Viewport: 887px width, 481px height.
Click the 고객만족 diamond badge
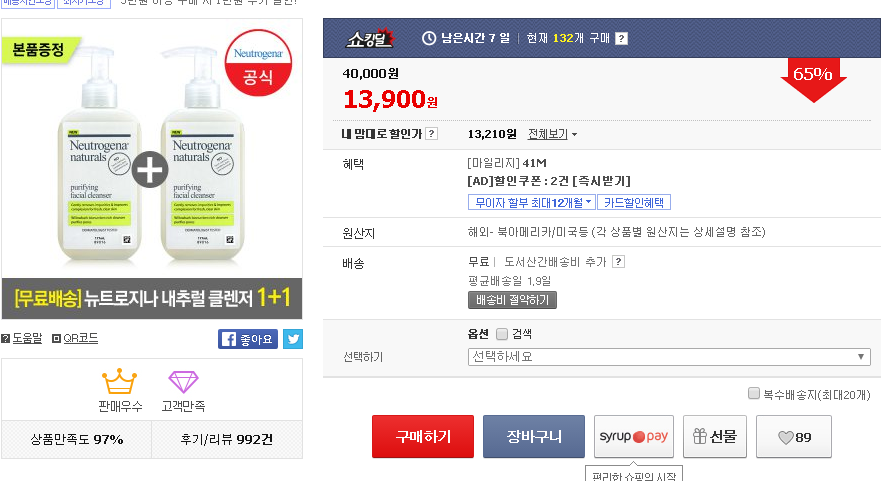(184, 390)
